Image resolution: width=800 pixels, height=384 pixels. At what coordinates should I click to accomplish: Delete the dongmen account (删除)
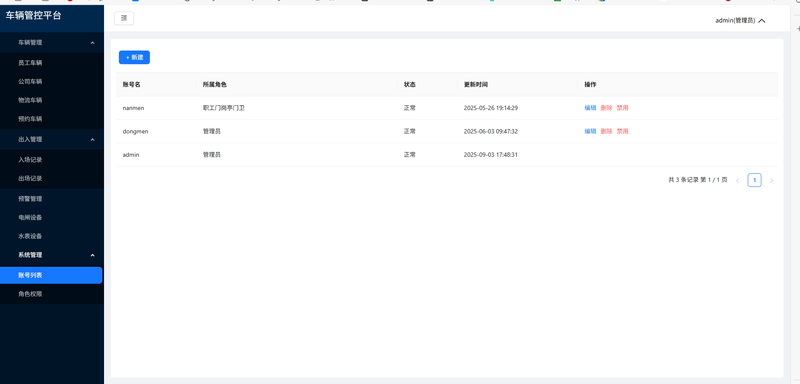[607, 132]
